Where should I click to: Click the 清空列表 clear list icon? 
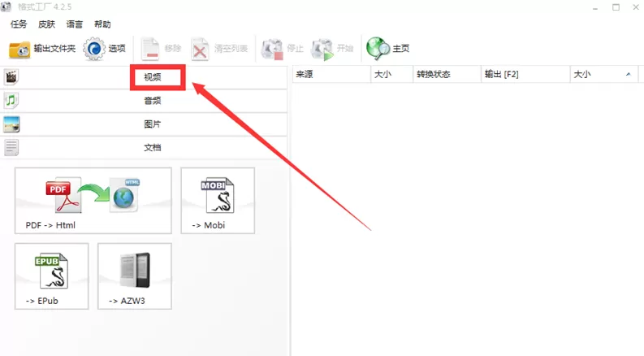click(200, 50)
